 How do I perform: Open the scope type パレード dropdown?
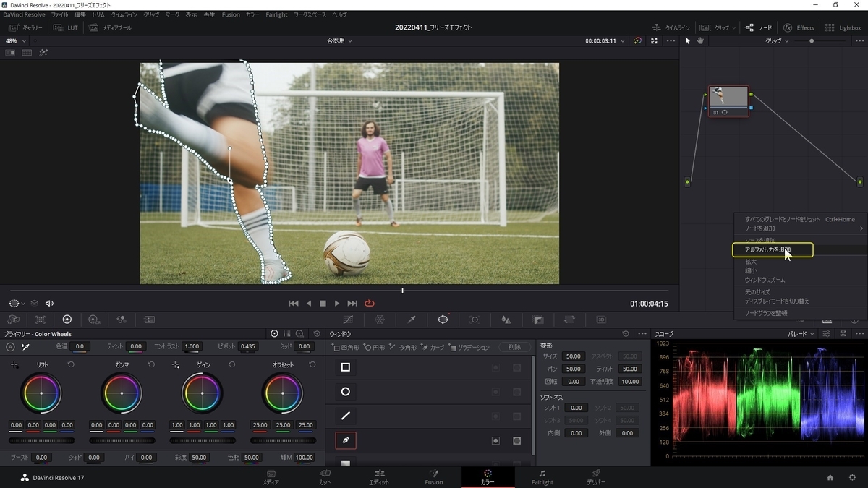point(801,334)
